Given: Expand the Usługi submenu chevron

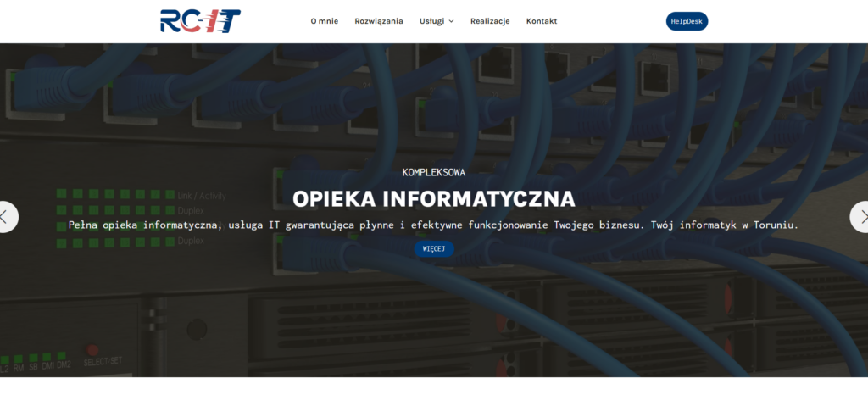Looking at the screenshot, I should click(451, 22).
